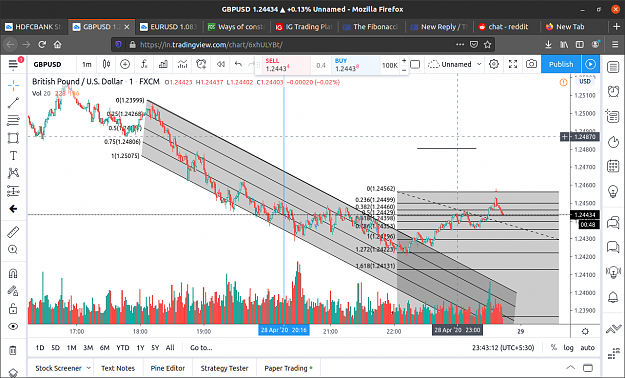Click the play stream button beside Publish
The width and height of the screenshot is (625, 378).
click(591, 64)
